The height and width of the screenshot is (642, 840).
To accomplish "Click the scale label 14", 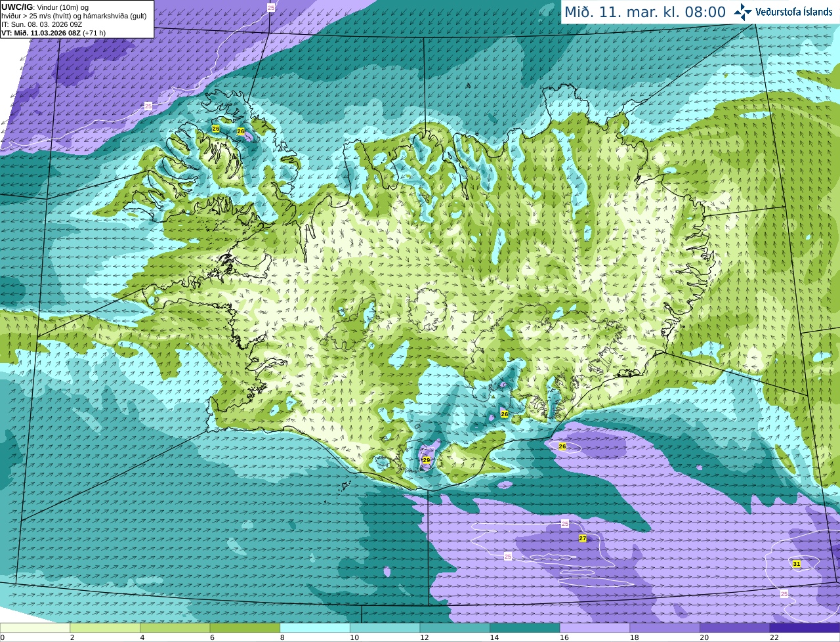I will [494, 637].
